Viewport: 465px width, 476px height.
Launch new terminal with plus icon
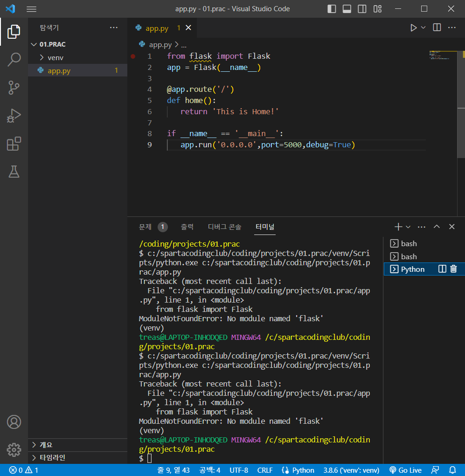pos(398,227)
